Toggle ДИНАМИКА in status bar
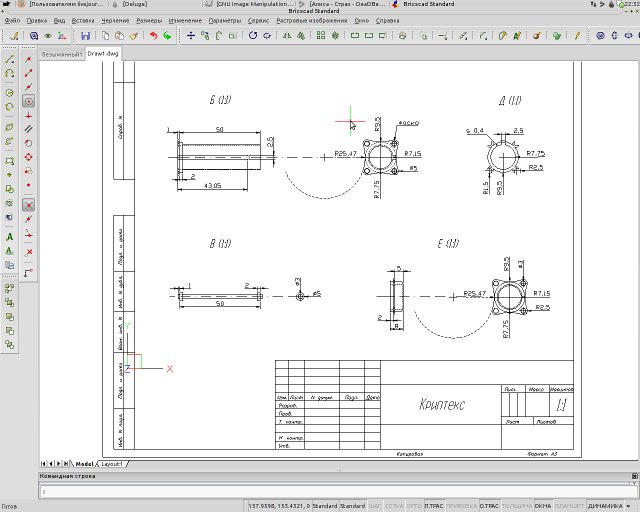640x512 pixels. (605, 506)
